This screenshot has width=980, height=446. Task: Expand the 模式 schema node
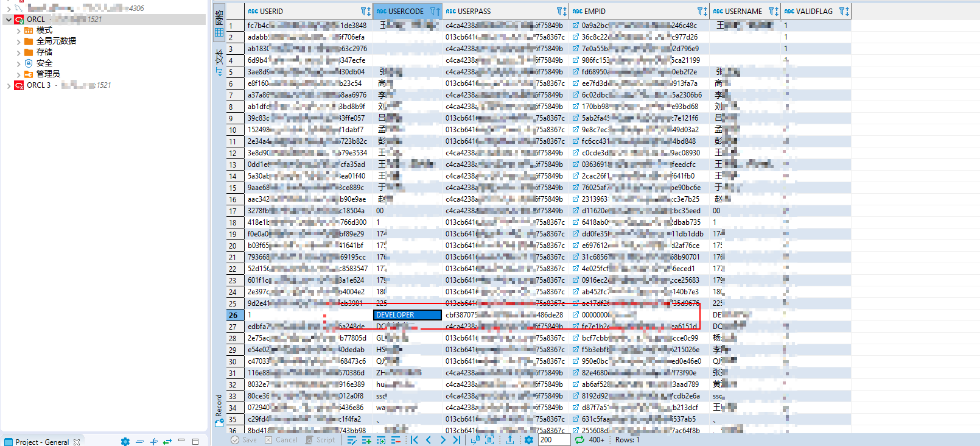point(18,30)
